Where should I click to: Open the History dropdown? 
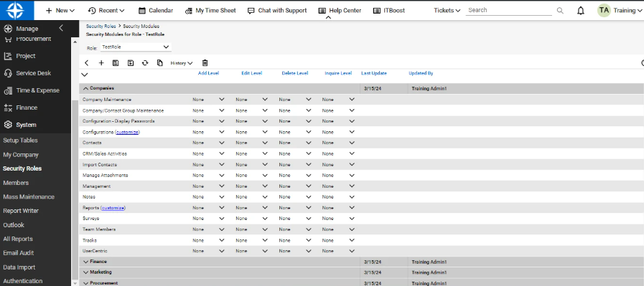pyautogui.click(x=182, y=63)
